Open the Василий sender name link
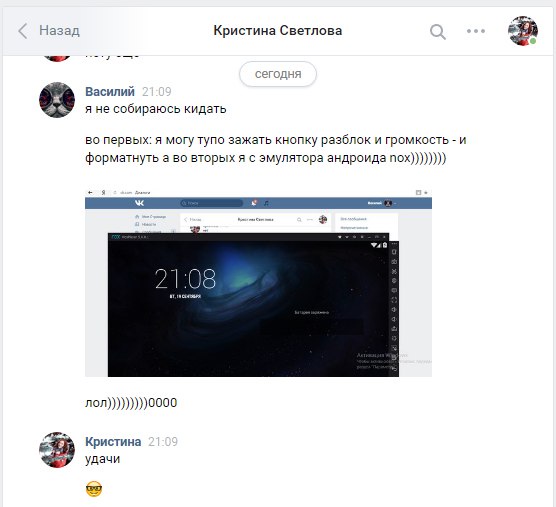This screenshot has height=507, width=556. [110, 91]
